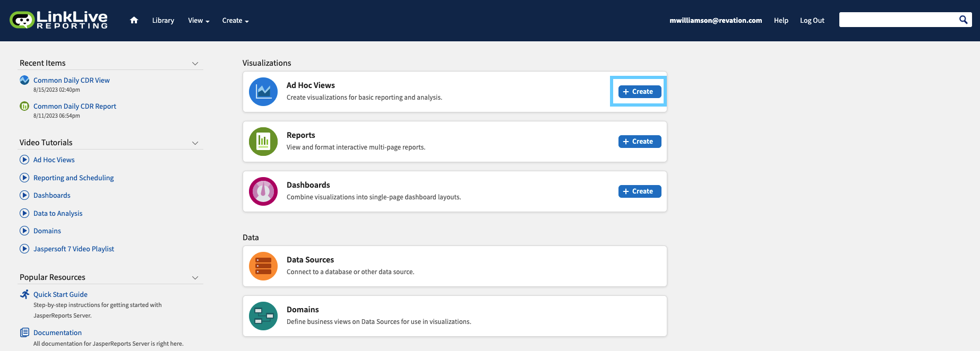This screenshot has height=351, width=980.
Task: Click the home icon in navigation bar
Action: [x=134, y=20]
